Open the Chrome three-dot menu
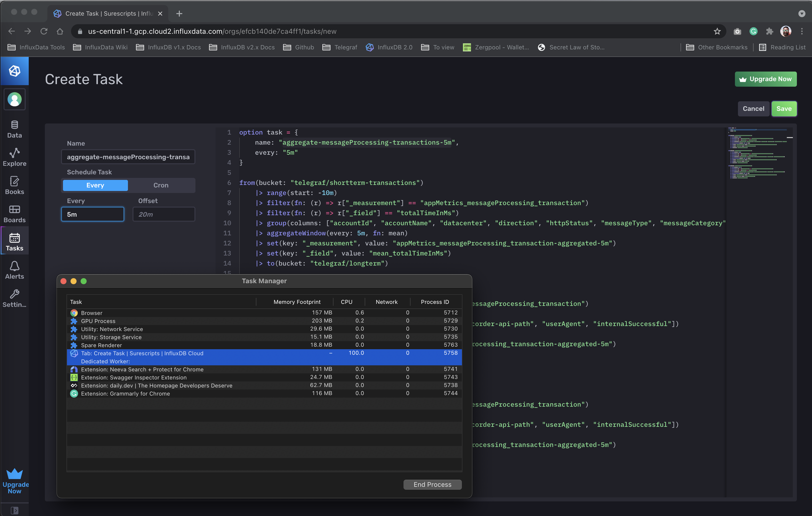The image size is (812, 516). pyautogui.click(x=802, y=31)
